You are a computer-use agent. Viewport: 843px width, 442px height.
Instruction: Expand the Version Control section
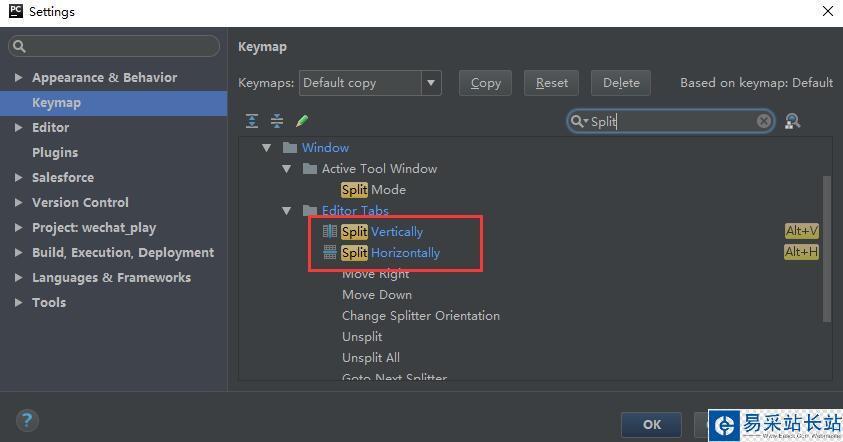[x=18, y=202]
